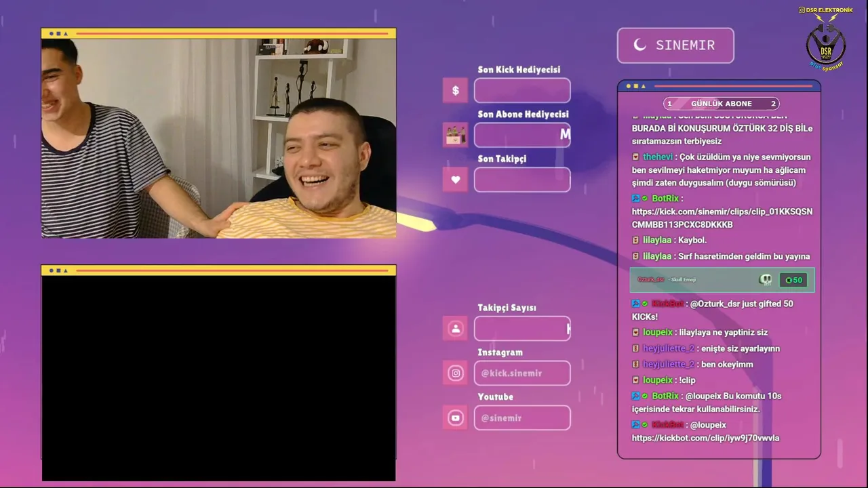This screenshot has width=868, height=488.
Task: Click the green 50 KICKs badge
Action: click(x=793, y=280)
